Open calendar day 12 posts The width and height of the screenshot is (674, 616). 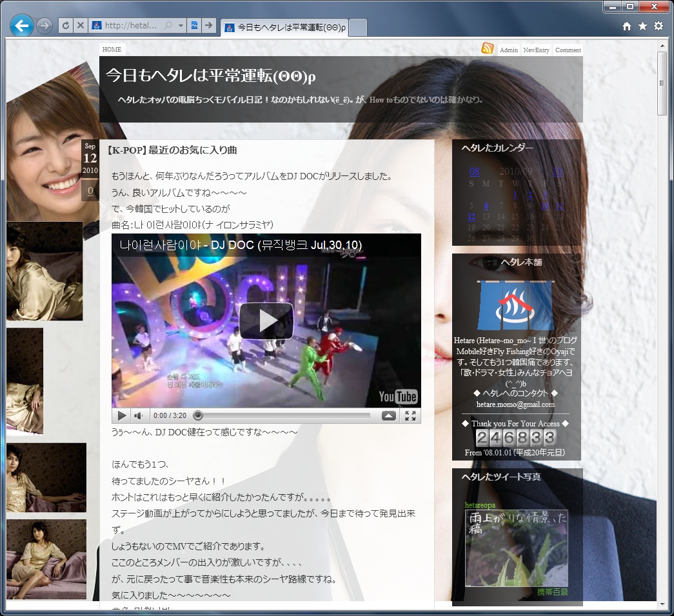(471, 216)
